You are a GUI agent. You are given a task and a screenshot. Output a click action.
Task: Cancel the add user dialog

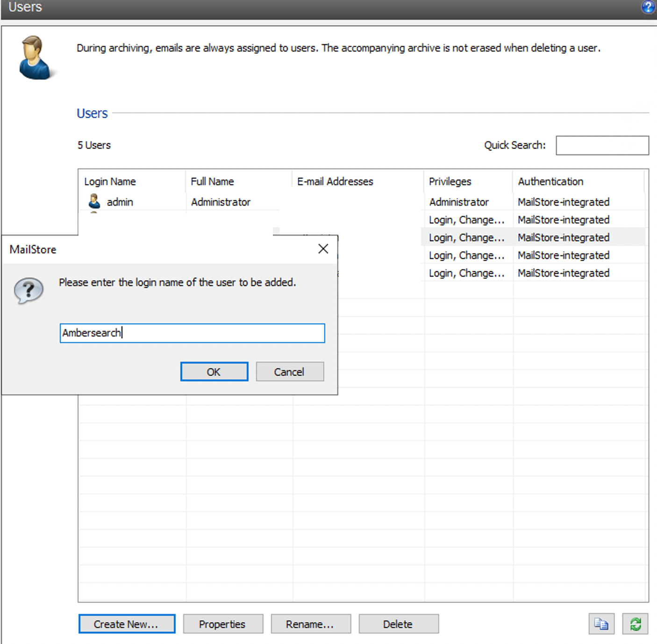point(290,372)
